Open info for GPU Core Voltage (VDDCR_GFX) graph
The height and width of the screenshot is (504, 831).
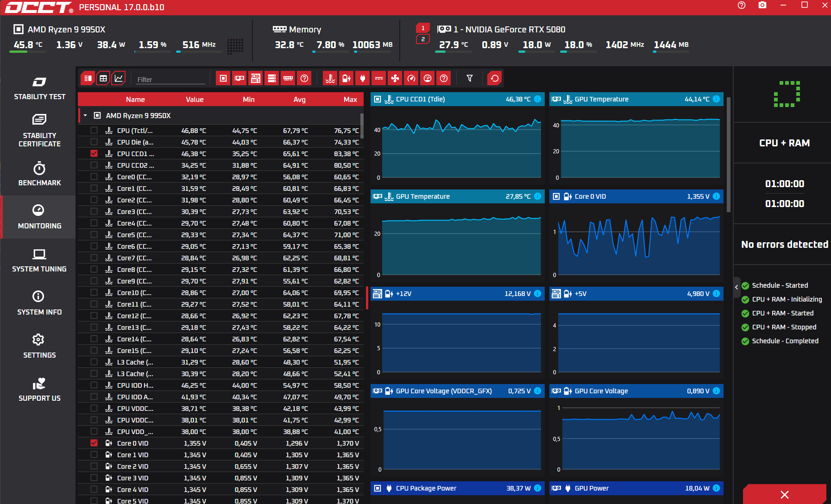[537, 391]
